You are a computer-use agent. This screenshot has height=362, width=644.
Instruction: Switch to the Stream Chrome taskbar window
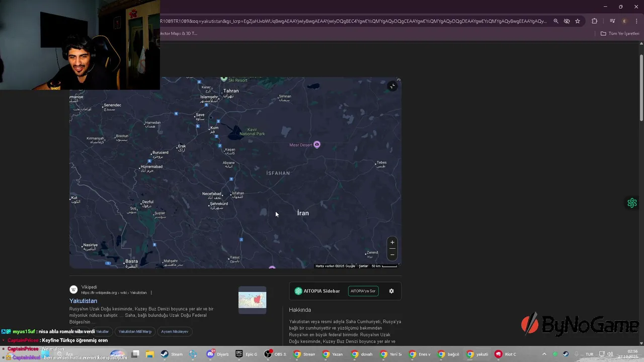[x=304, y=354]
